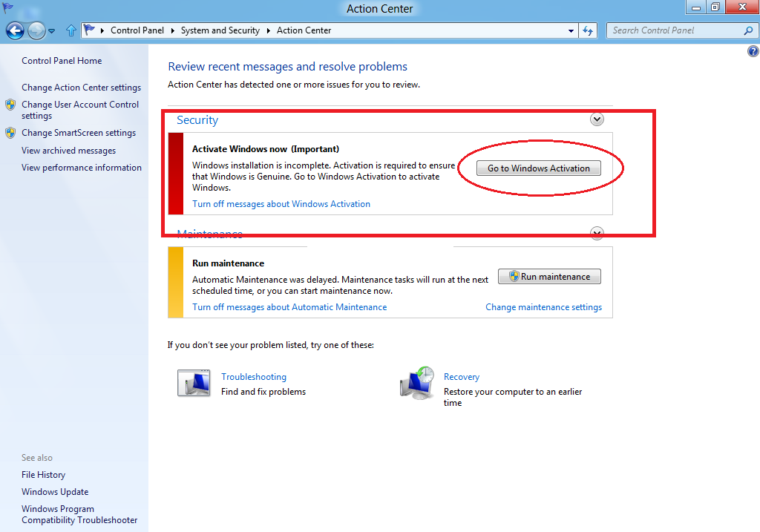
Task: Open Change User Account Control settings
Action: coord(80,110)
